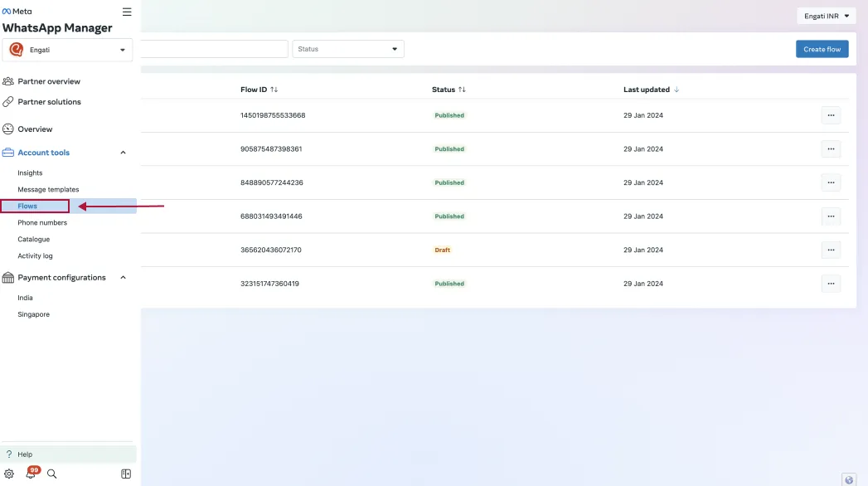This screenshot has width=868, height=486.
Task: Open the hamburger menu icon
Action: tap(127, 12)
